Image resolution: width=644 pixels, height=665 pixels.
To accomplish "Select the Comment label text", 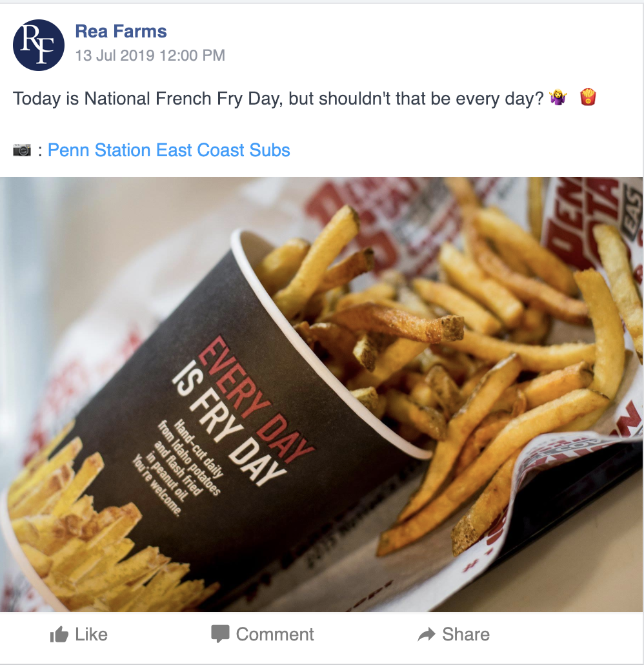I will [x=275, y=635].
